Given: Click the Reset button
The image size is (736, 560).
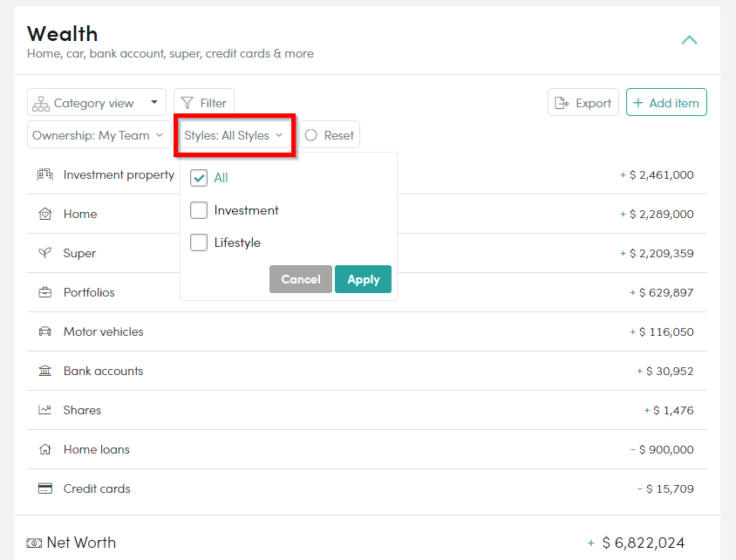Looking at the screenshot, I should coord(330,135).
